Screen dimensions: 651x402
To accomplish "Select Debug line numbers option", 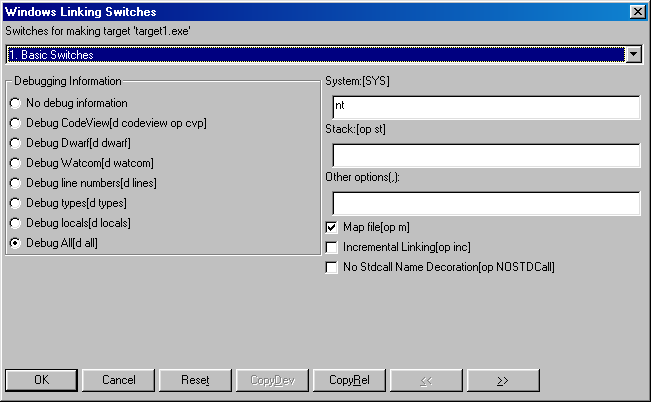I will click(x=15, y=183).
